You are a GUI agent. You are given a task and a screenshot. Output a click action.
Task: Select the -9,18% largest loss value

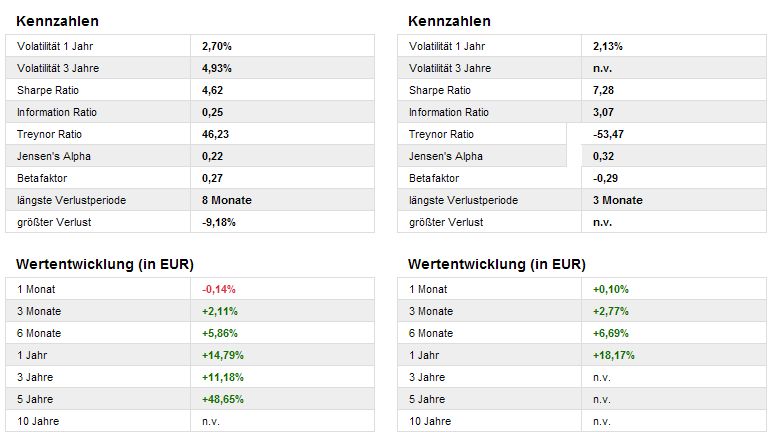(218, 222)
